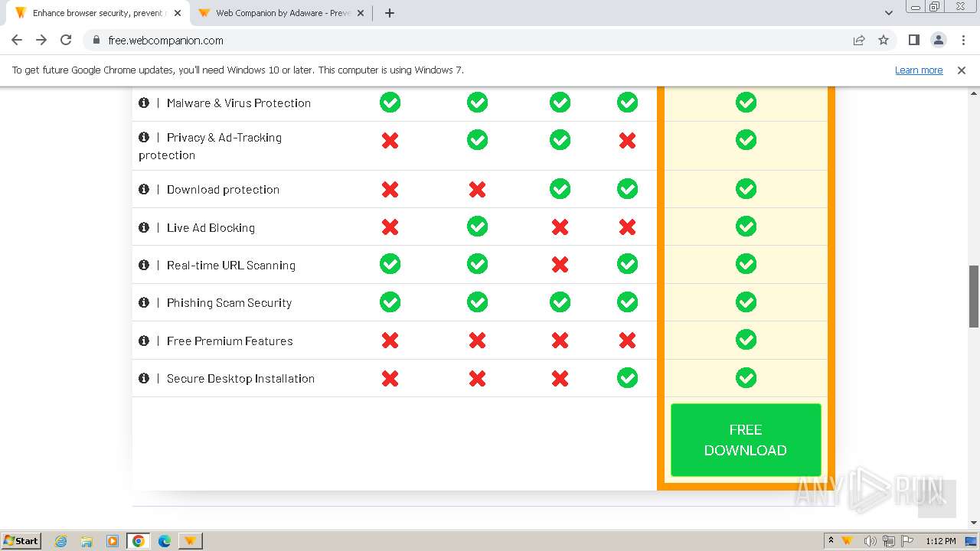Go forward with the browser forward arrow

[41, 40]
